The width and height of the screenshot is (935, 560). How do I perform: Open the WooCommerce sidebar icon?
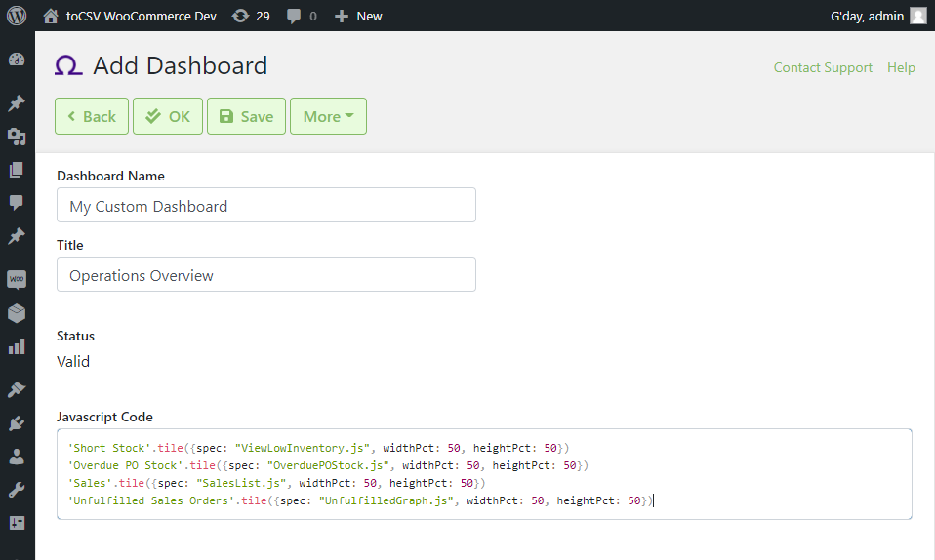(x=17, y=279)
